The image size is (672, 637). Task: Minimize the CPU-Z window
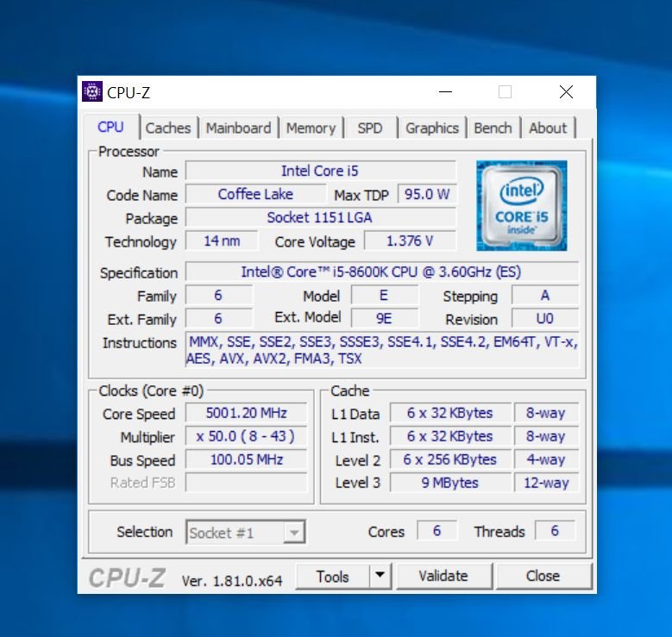tap(446, 91)
